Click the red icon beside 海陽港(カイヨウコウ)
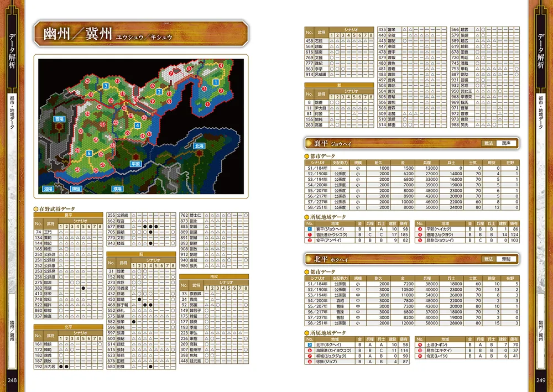This screenshot has width=553, height=392. click(310, 351)
